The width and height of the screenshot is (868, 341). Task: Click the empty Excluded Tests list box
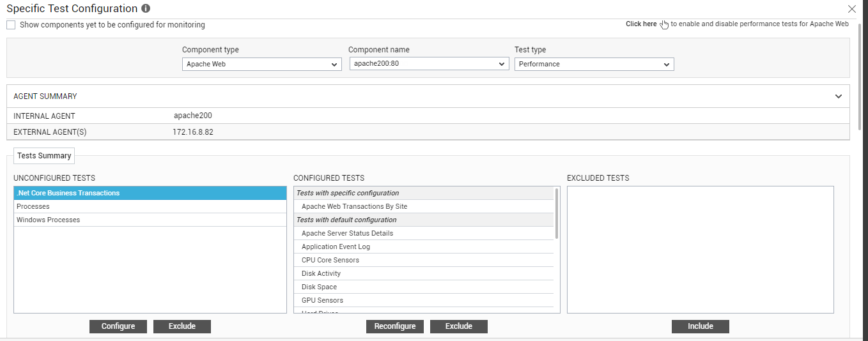point(701,250)
